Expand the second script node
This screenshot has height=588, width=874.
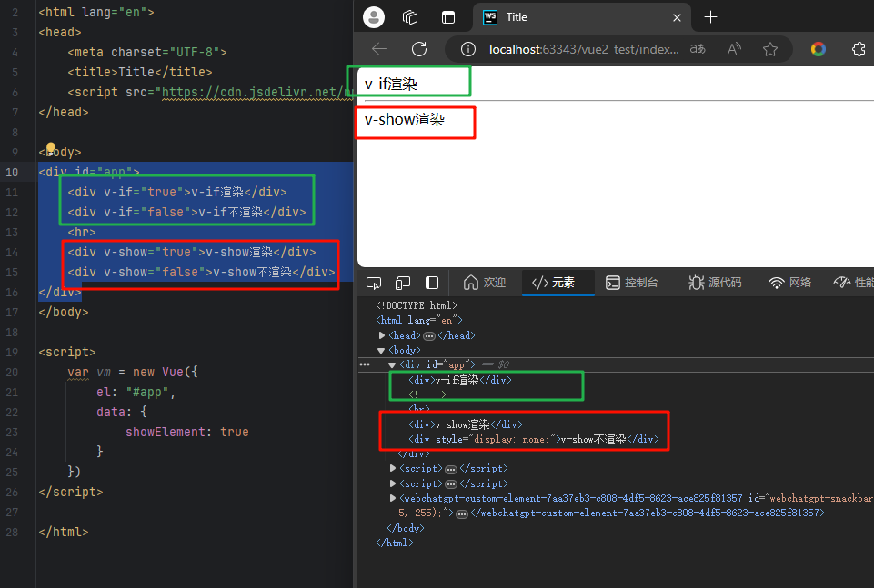tap(392, 483)
